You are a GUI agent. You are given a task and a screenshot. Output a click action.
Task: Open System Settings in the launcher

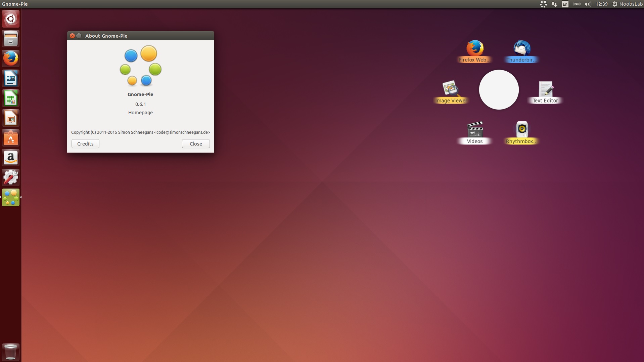pos(11,177)
